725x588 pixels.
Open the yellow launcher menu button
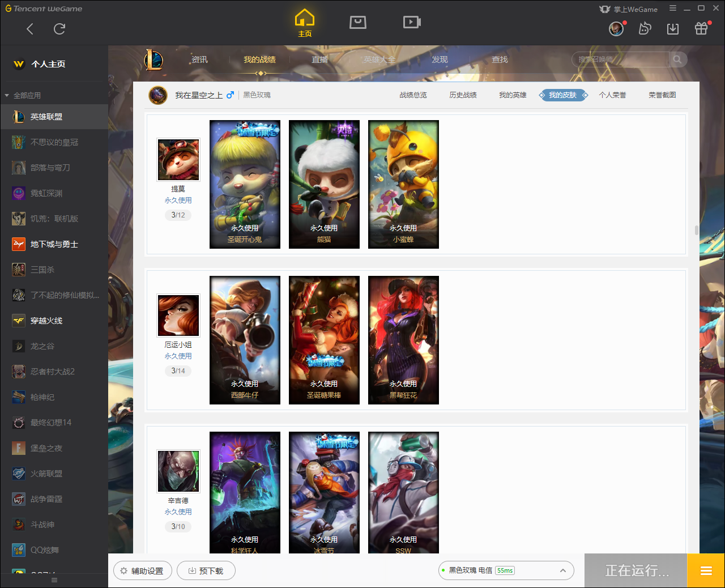[x=706, y=570]
